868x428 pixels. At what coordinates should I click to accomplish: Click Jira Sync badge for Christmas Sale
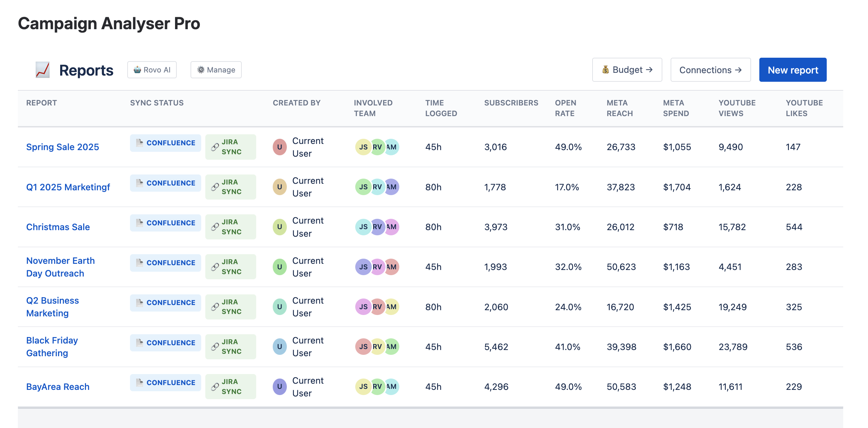click(x=231, y=227)
